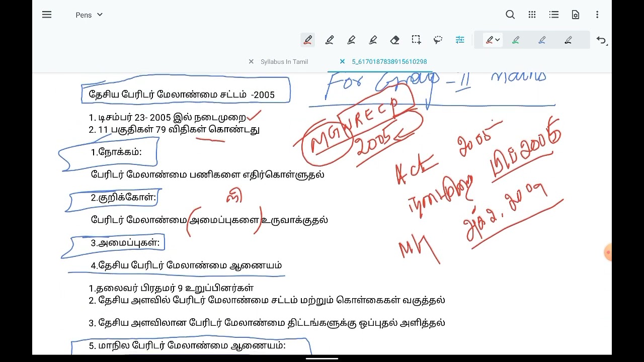Tap the orange floating bubble at right edge
This screenshot has height=362, width=644.
click(x=608, y=253)
